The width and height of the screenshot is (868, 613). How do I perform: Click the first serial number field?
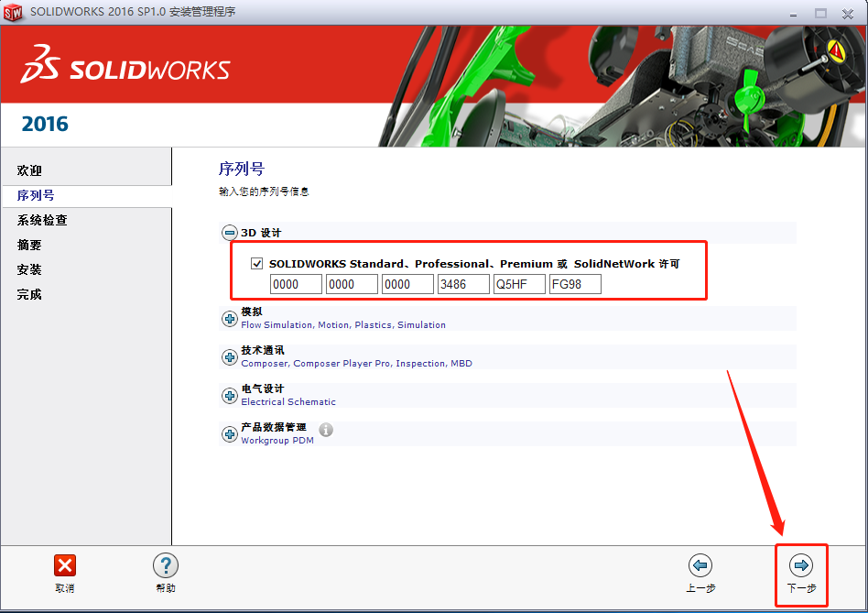pyautogui.click(x=296, y=284)
